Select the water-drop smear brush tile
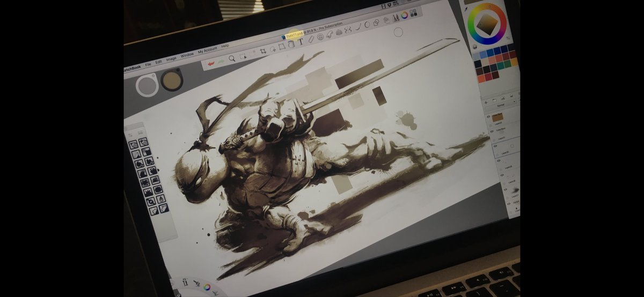This screenshot has height=297, width=644. click(x=161, y=199)
